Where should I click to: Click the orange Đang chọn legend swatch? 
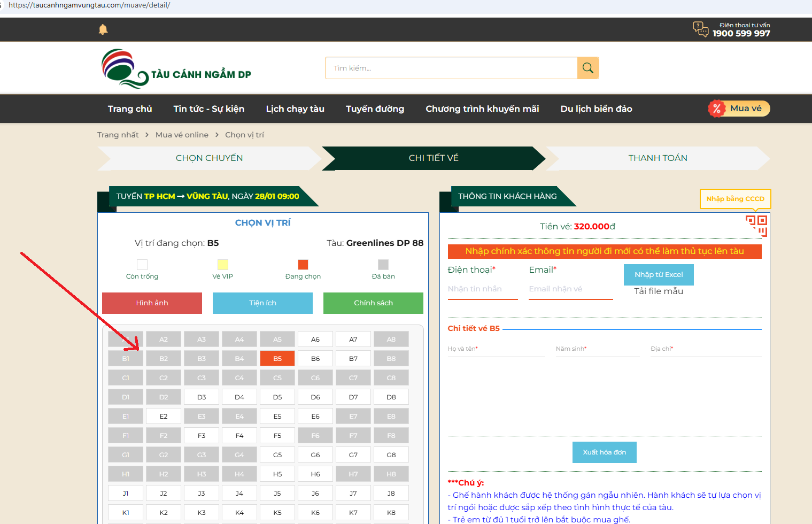(x=303, y=264)
